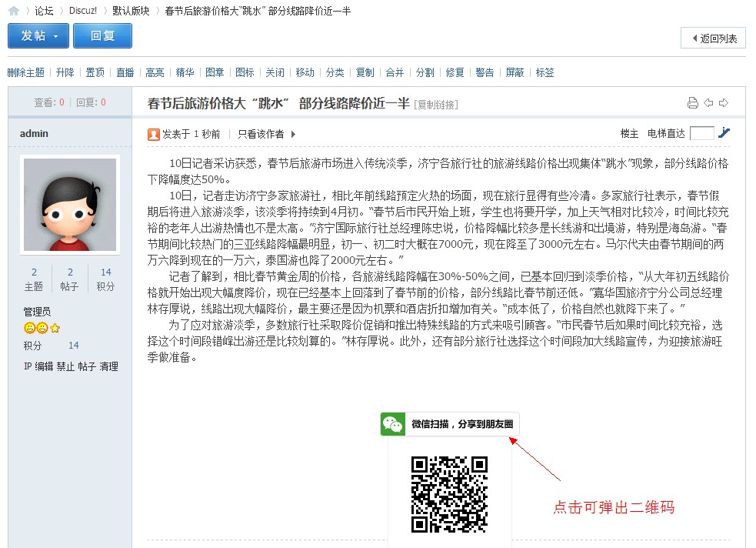This screenshot has width=756, height=548.
Task: Click 复制 copy thread option
Action: tap(365, 73)
